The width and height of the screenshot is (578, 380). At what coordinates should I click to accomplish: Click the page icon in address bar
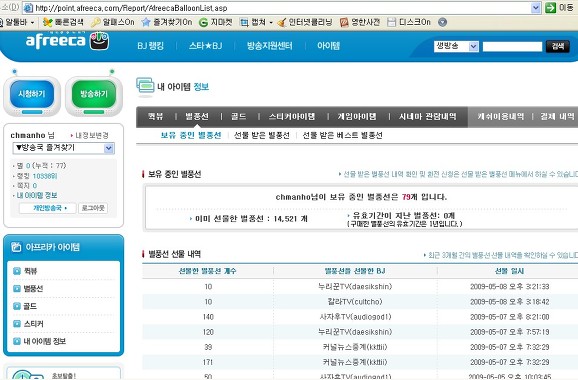click(28, 8)
